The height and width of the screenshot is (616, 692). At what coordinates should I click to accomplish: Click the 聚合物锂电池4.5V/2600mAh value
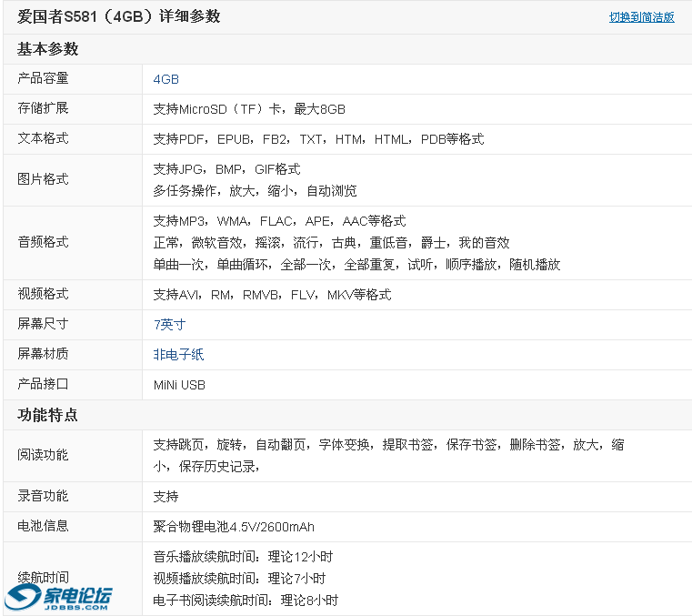[x=234, y=527]
